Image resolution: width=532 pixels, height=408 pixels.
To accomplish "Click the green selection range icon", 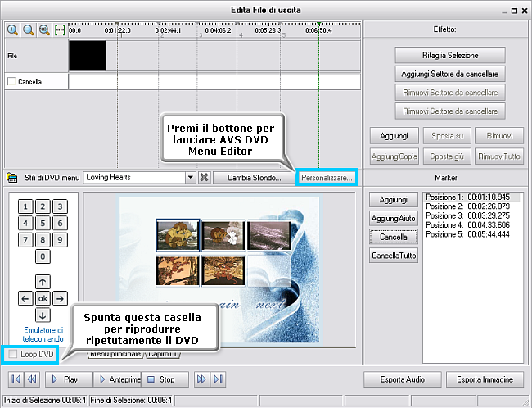I will coord(60,29).
